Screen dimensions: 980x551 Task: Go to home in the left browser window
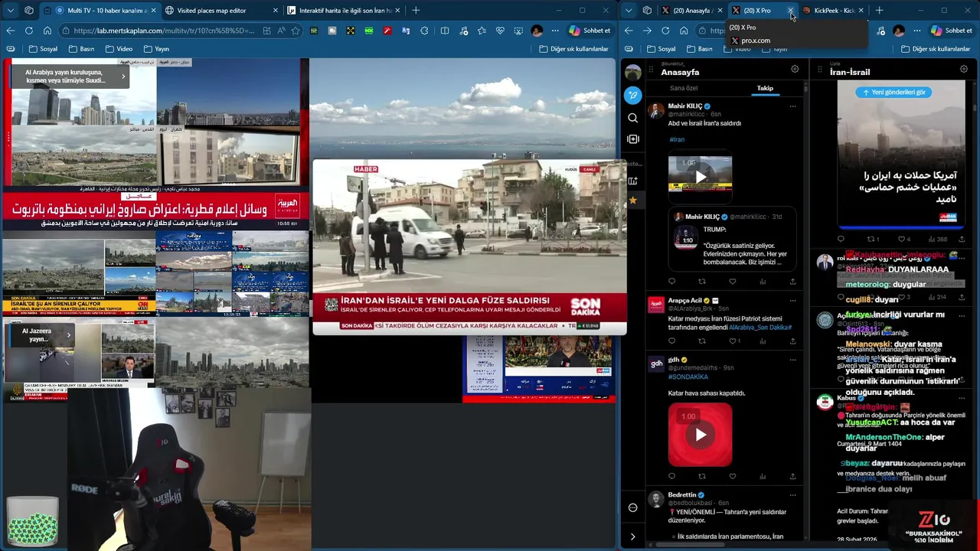[47, 31]
